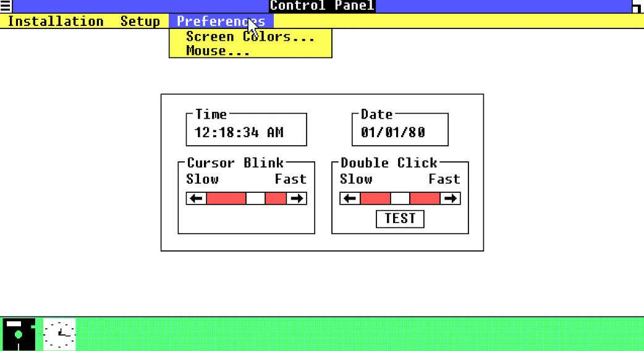The width and height of the screenshot is (644, 351).
Task: Click the TEST button under Double Click
Action: (x=400, y=219)
